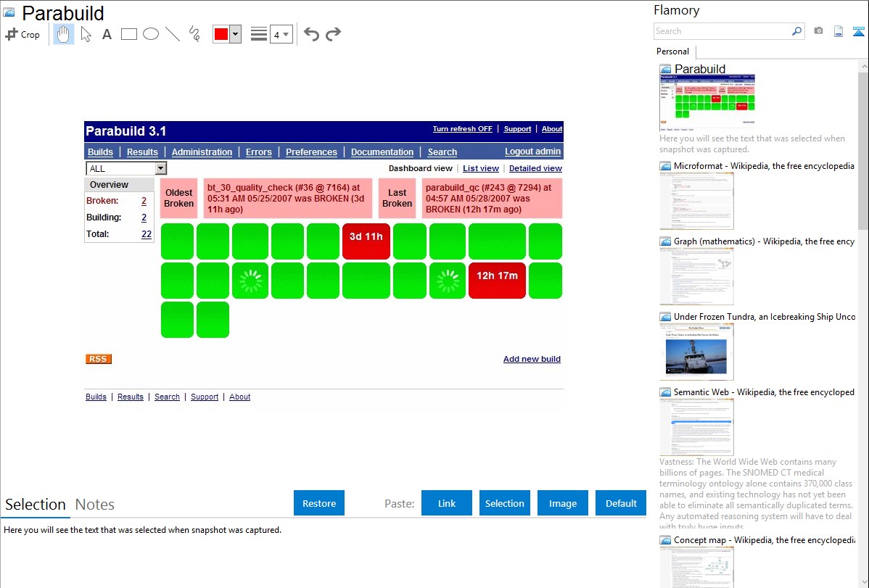The height and width of the screenshot is (588, 869).
Task: Click the red 12h 17m build tile
Action: click(x=497, y=281)
